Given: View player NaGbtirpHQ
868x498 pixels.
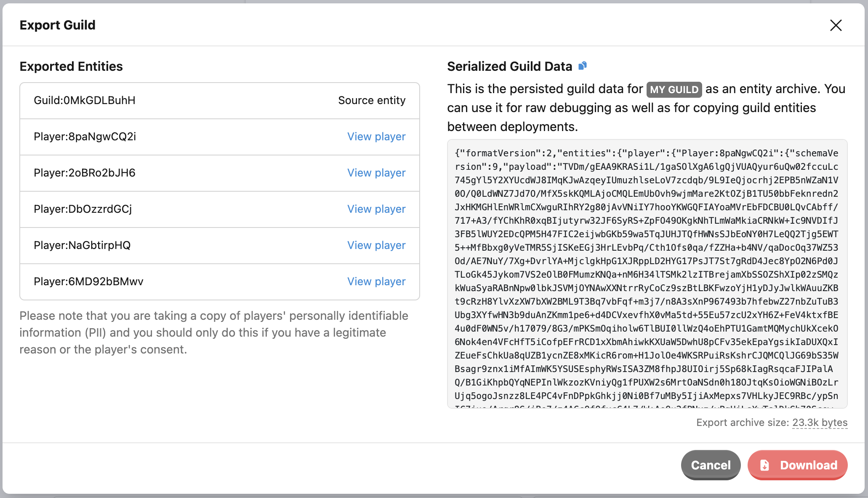Looking at the screenshot, I should click(x=376, y=245).
